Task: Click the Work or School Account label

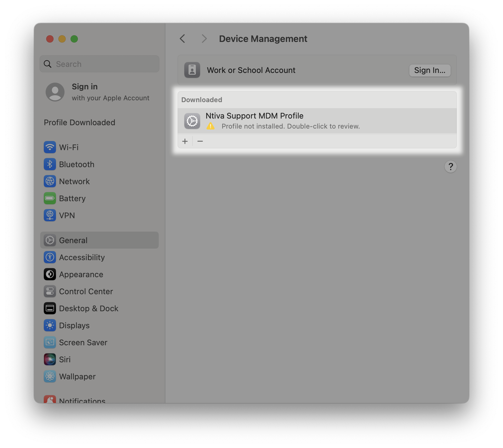Action: coord(251,70)
